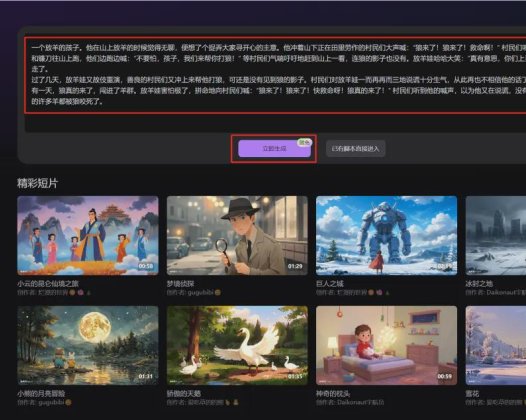
Task: Click the author line under 小云的昆仑仙境之旅
Action: [x=54, y=293]
